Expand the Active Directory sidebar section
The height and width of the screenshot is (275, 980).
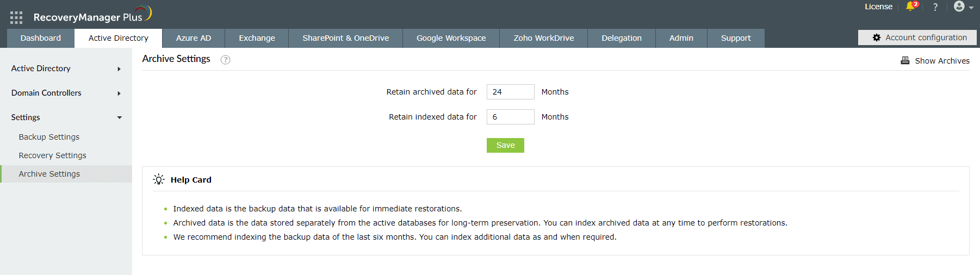coord(119,69)
